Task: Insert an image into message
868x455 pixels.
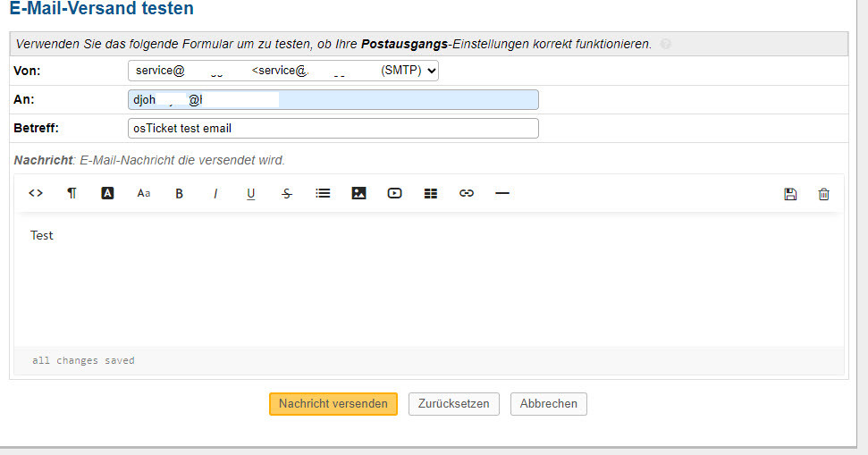Action: [x=358, y=193]
